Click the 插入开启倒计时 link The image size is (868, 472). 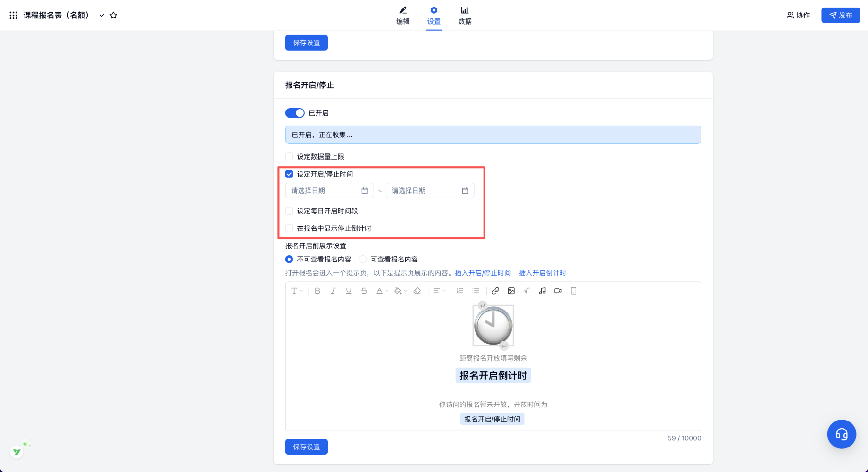tap(542, 273)
